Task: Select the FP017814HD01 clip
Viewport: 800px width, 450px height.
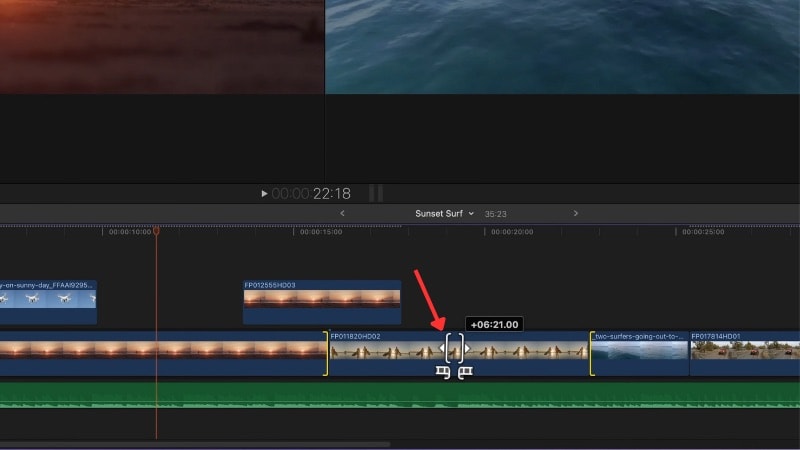Action: (x=745, y=354)
